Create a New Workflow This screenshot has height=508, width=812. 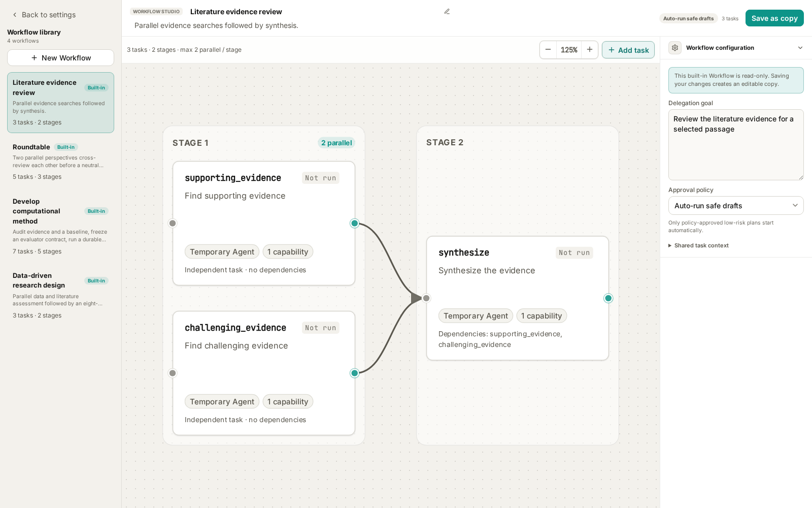tap(60, 58)
